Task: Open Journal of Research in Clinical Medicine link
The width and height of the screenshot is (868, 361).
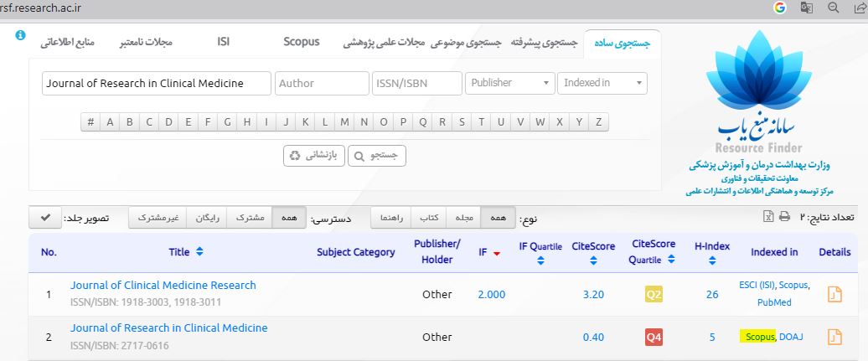Action: [x=169, y=327]
